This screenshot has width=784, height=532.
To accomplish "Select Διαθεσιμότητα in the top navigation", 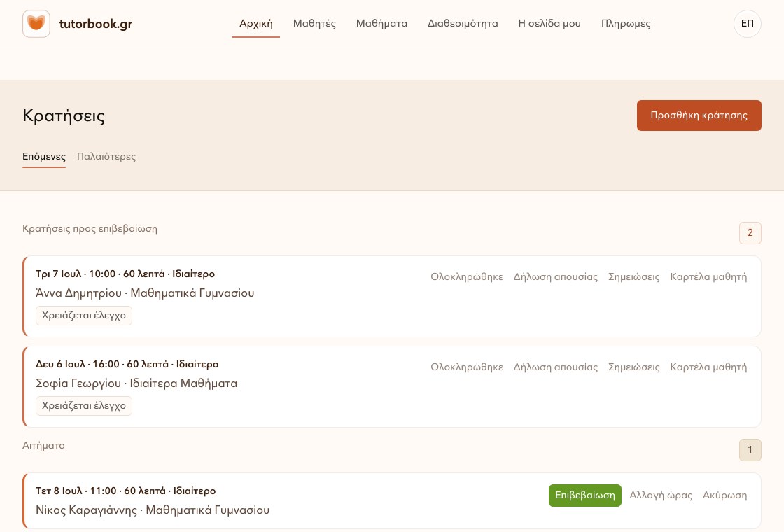I will pos(463,24).
